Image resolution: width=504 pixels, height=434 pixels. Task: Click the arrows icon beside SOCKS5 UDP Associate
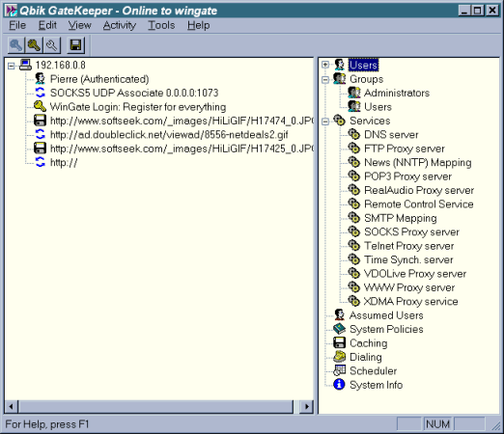41,93
